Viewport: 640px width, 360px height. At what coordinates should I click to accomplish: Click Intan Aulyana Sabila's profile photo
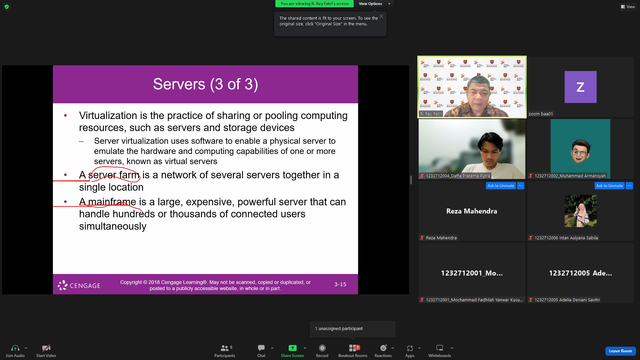point(580,211)
